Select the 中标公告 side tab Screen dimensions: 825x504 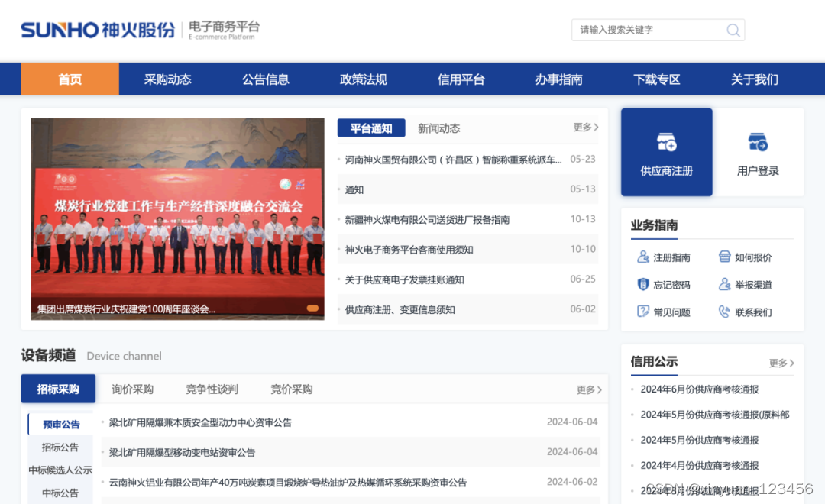pos(60,493)
